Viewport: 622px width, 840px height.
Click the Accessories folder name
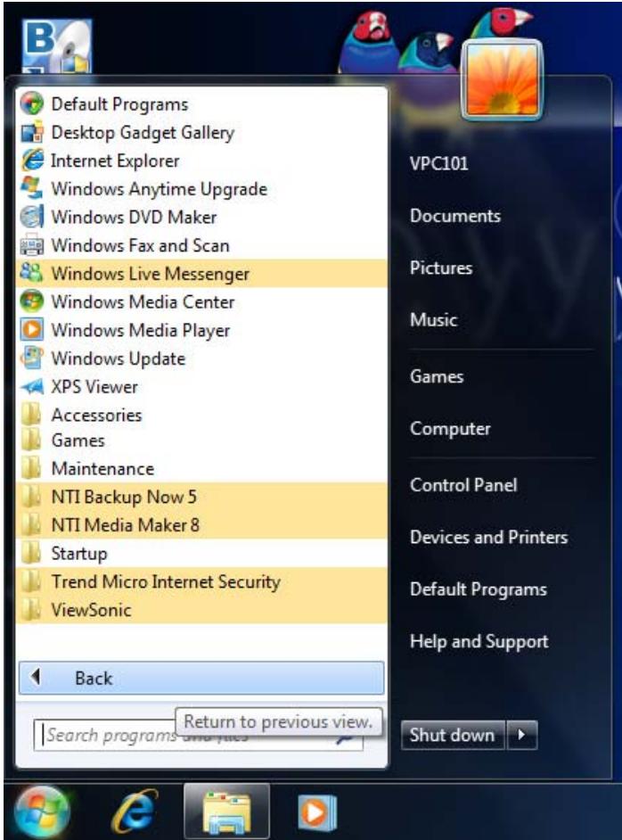(96, 415)
